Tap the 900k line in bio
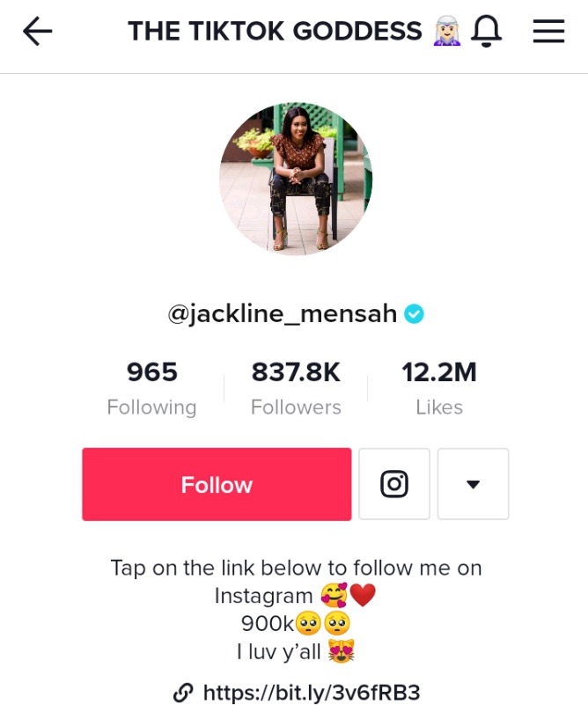The width and height of the screenshot is (588, 705). (x=296, y=623)
